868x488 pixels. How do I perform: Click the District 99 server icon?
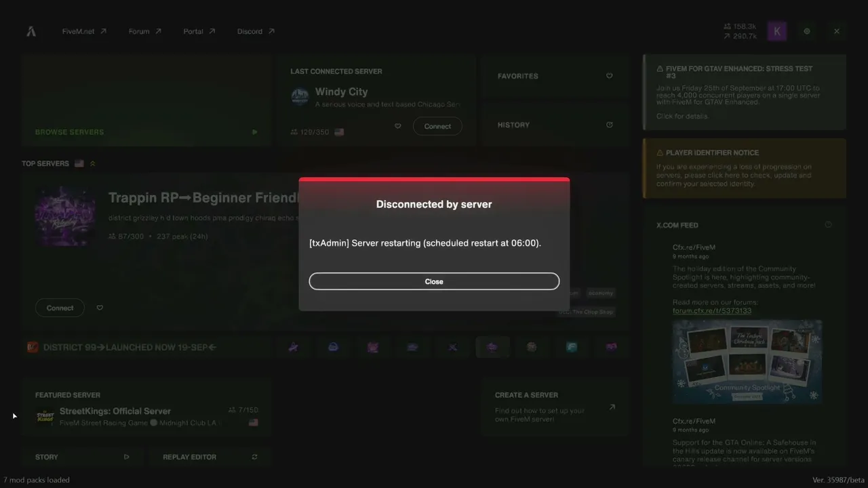(32, 347)
